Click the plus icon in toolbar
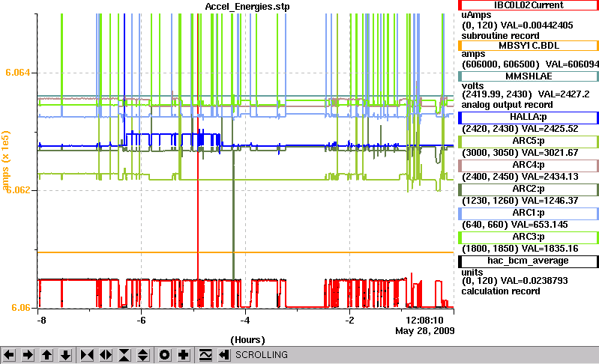The image size is (599, 364). 184,355
